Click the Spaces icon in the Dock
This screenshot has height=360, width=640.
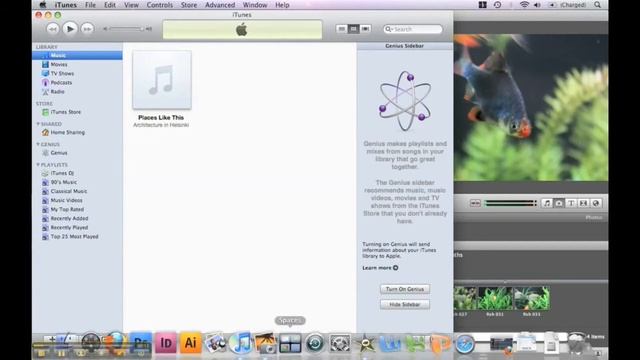[290, 343]
